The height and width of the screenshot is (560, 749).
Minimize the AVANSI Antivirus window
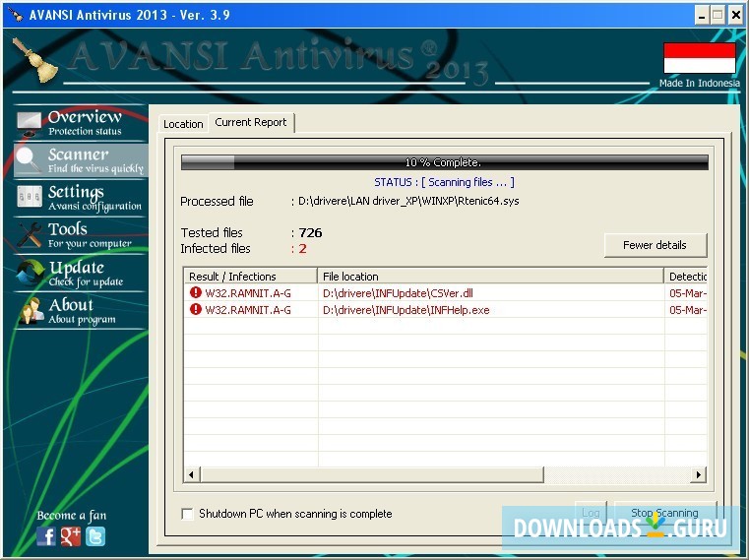(x=701, y=16)
